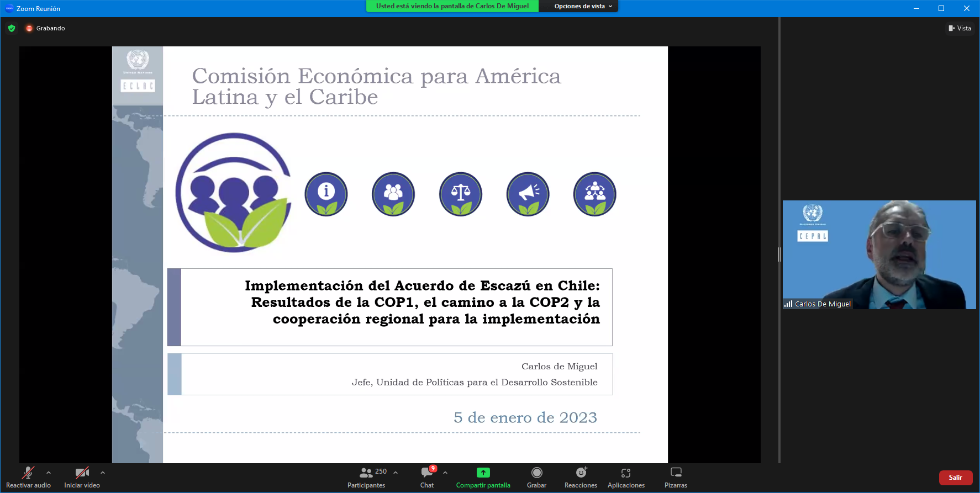Open the Aplicaciones panel

(x=626, y=478)
